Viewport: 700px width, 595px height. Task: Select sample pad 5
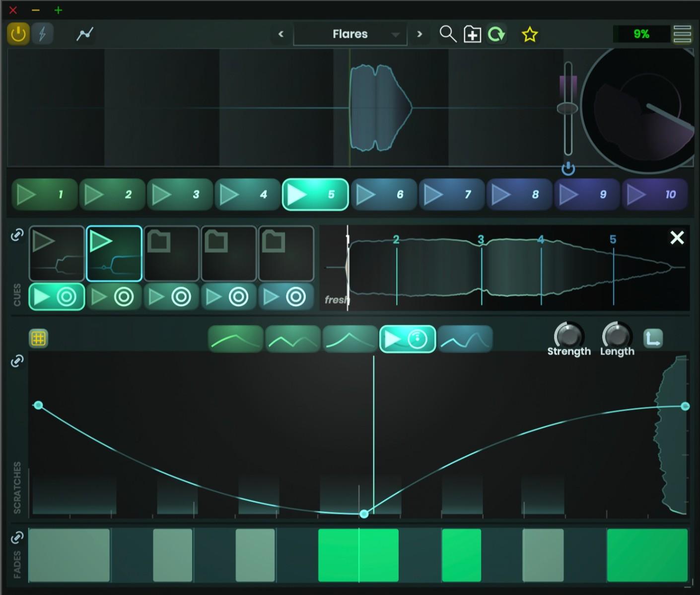[x=315, y=194]
